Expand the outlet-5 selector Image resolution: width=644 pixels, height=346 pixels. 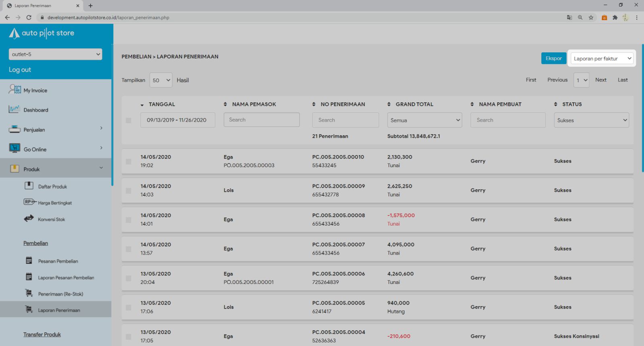[56, 54]
